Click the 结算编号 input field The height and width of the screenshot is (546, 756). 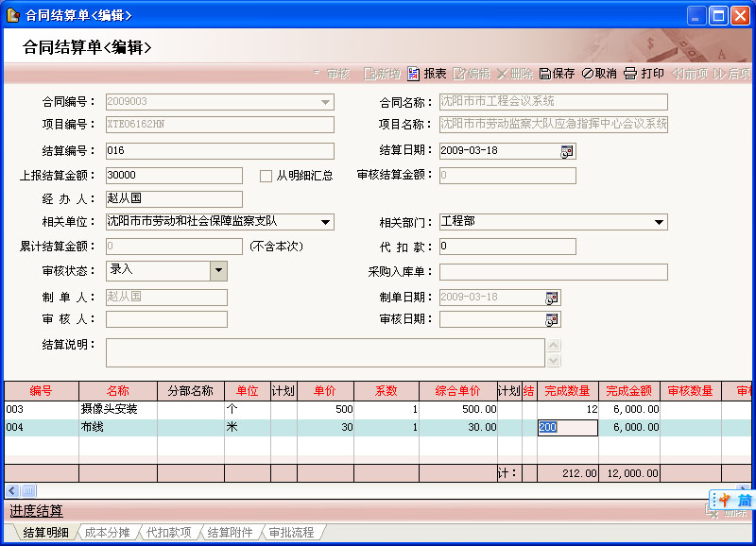pyautogui.click(x=220, y=151)
